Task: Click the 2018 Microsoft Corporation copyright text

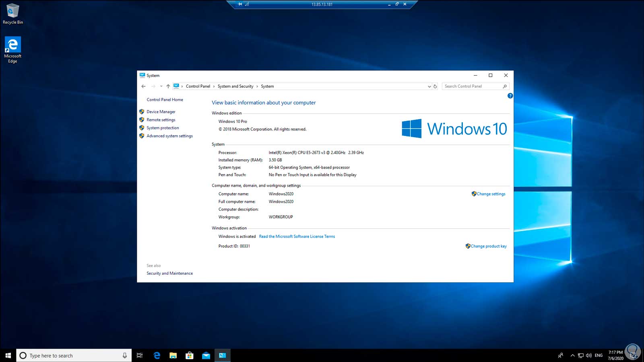Action: (x=262, y=130)
